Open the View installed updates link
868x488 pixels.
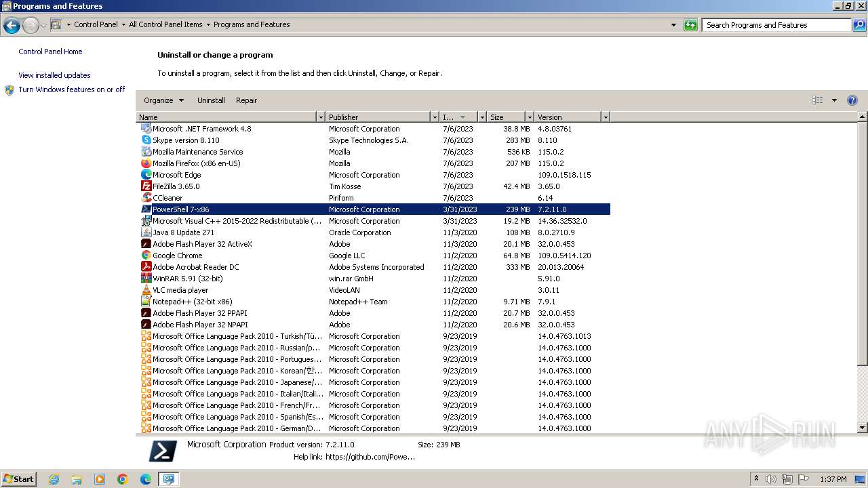click(54, 75)
